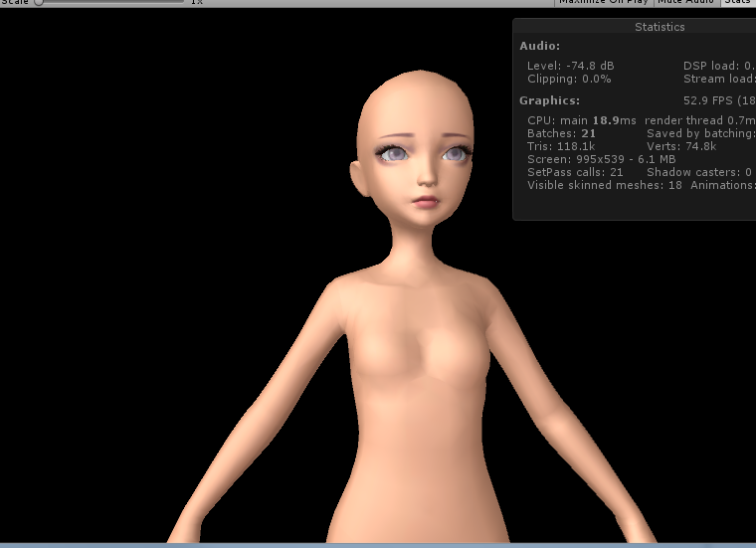This screenshot has width=756, height=548.
Task: Click the Shadow casters: 0 entry
Action: (699, 172)
